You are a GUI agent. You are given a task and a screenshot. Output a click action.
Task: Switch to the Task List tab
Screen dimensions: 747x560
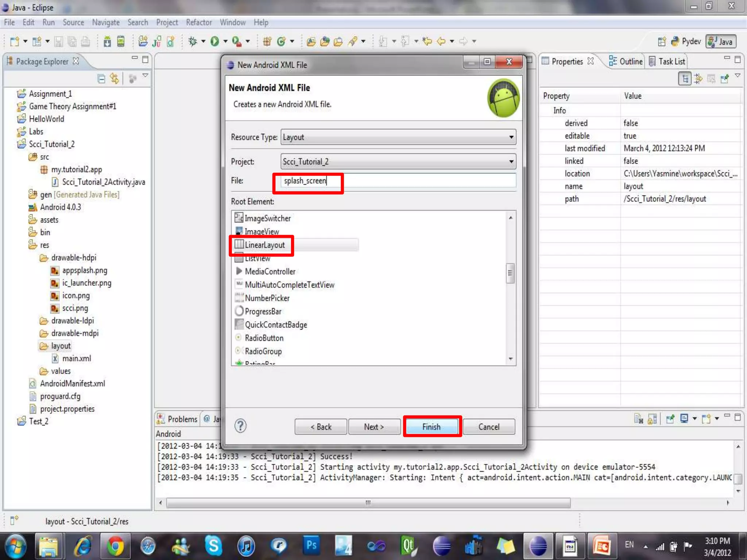pos(667,61)
